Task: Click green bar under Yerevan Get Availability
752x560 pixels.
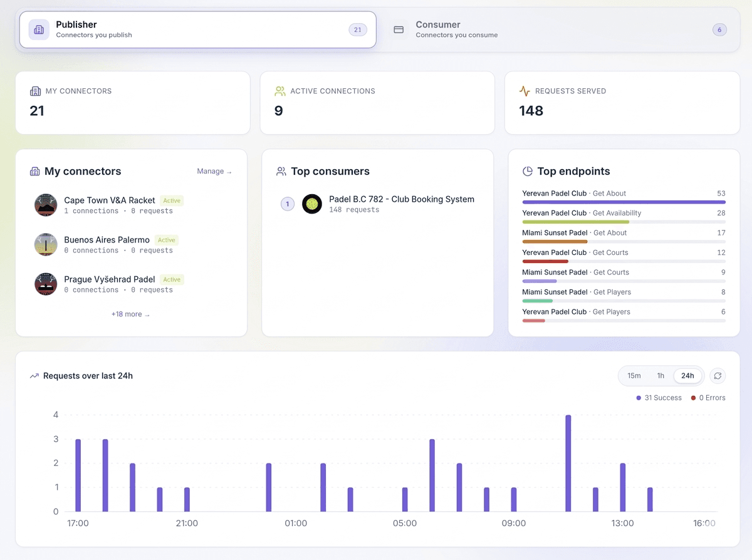Action: click(x=575, y=222)
